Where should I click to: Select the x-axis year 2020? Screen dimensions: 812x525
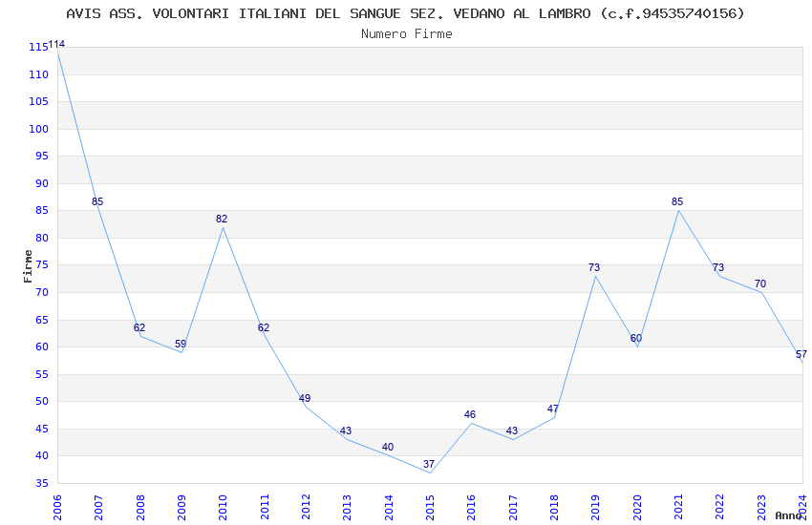coord(637,508)
